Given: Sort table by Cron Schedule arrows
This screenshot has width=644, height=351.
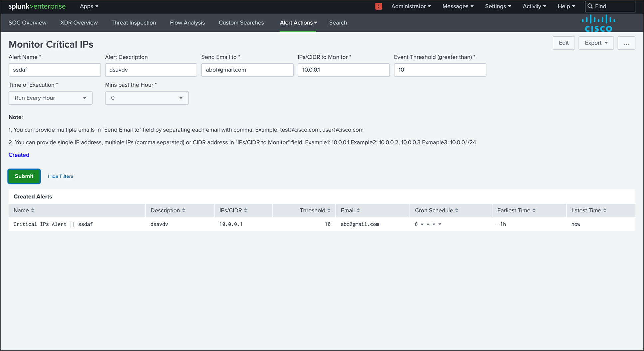Looking at the screenshot, I should (457, 210).
